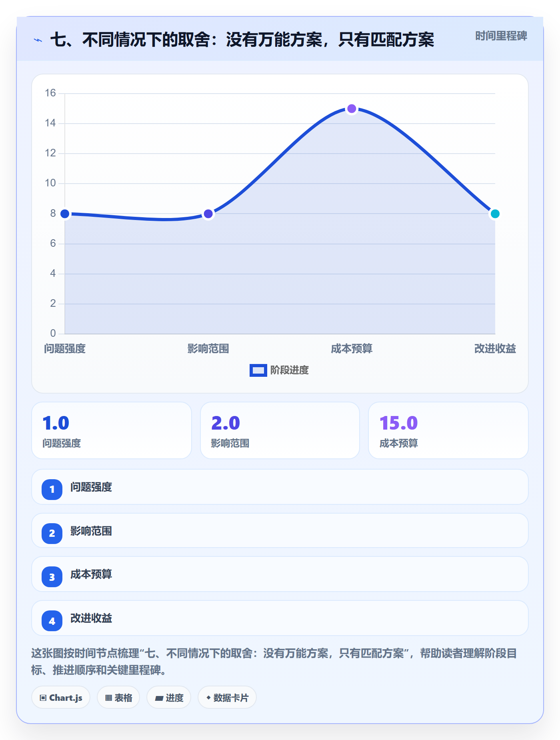Click the 影响范围 x-axis label

(208, 349)
